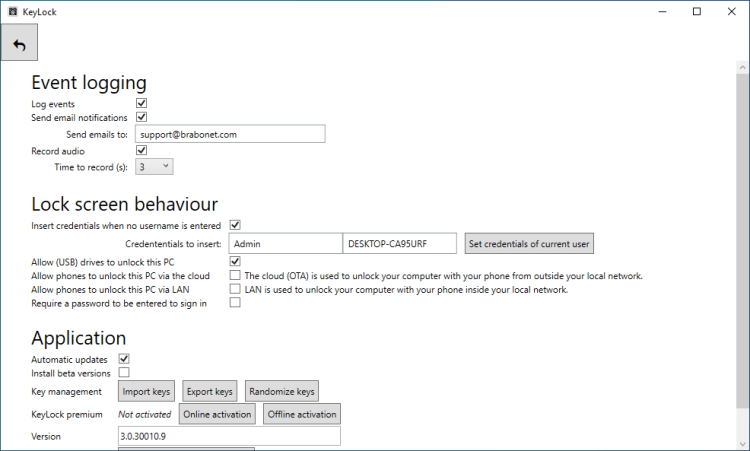Screen dimensions: 750x451
Task: Click the back arrow button
Action: click(x=19, y=42)
